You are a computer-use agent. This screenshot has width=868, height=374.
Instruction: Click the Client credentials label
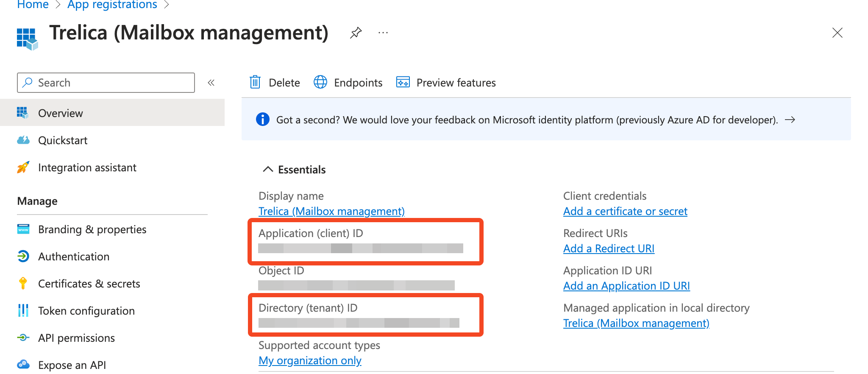605,196
